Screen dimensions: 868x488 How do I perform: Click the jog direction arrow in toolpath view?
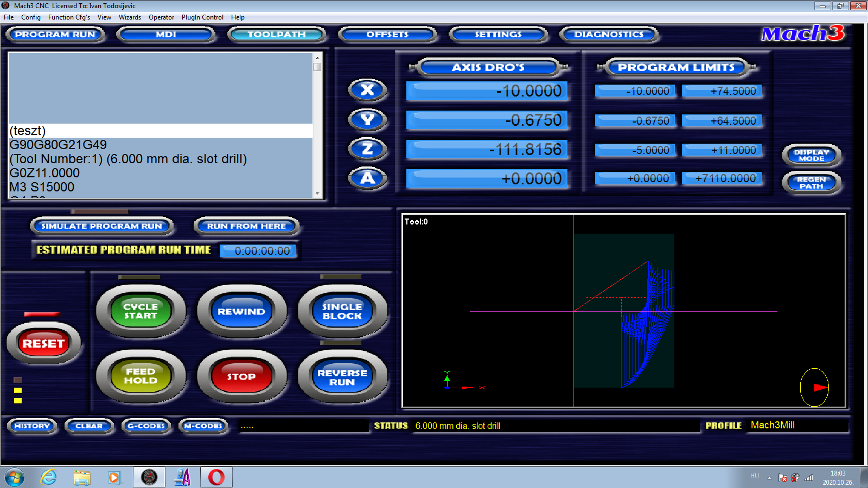(x=819, y=387)
